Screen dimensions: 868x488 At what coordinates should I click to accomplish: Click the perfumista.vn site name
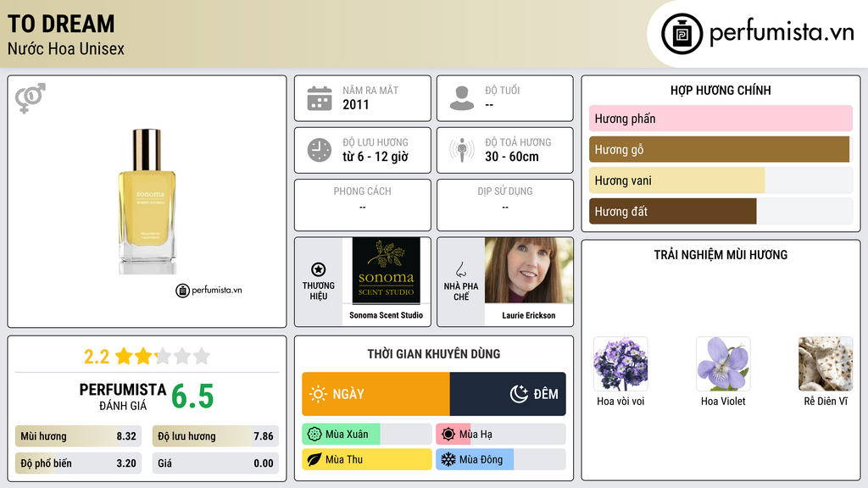coord(782,33)
